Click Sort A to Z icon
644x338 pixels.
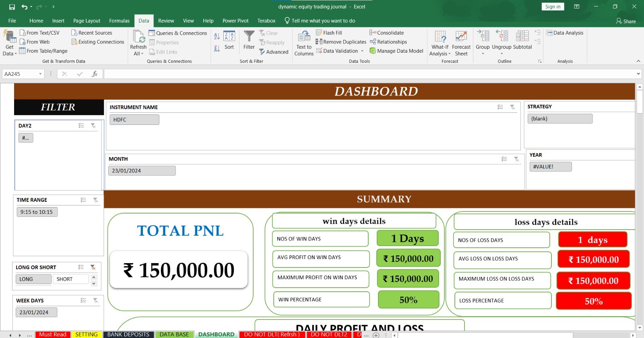tap(217, 37)
